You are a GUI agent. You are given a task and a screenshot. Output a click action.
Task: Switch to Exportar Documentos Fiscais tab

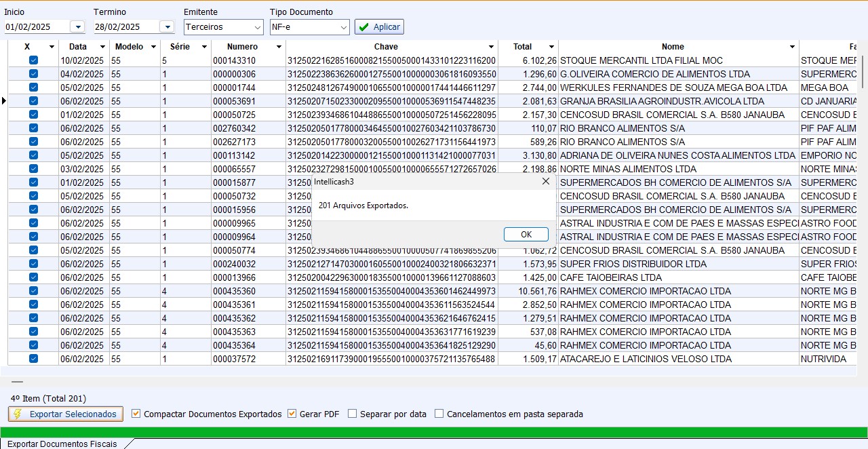[62, 444]
